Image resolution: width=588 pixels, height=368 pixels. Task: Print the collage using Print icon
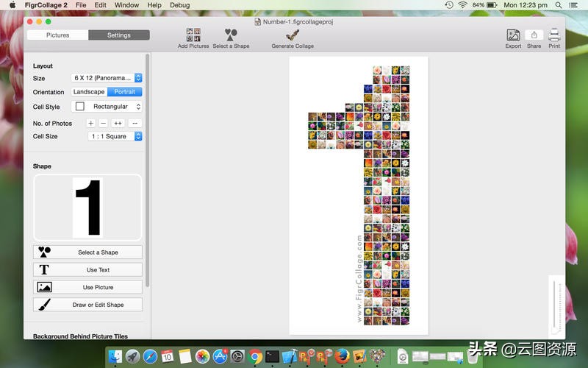(554, 35)
